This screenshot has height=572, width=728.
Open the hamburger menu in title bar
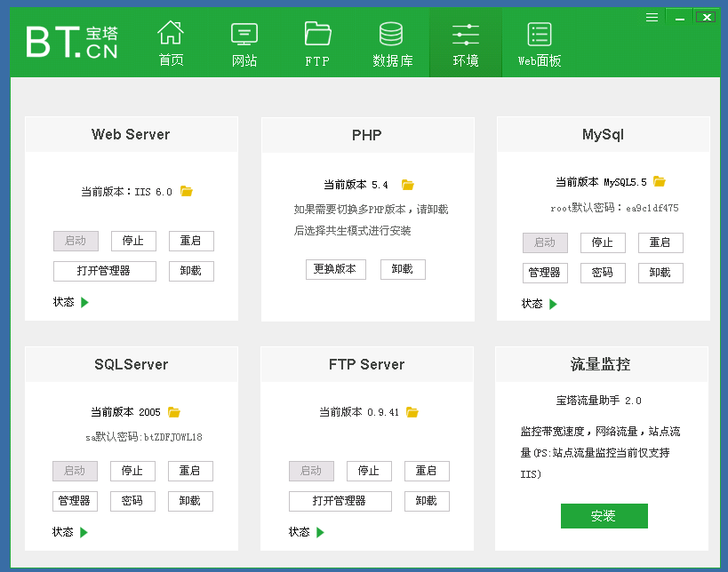(652, 18)
